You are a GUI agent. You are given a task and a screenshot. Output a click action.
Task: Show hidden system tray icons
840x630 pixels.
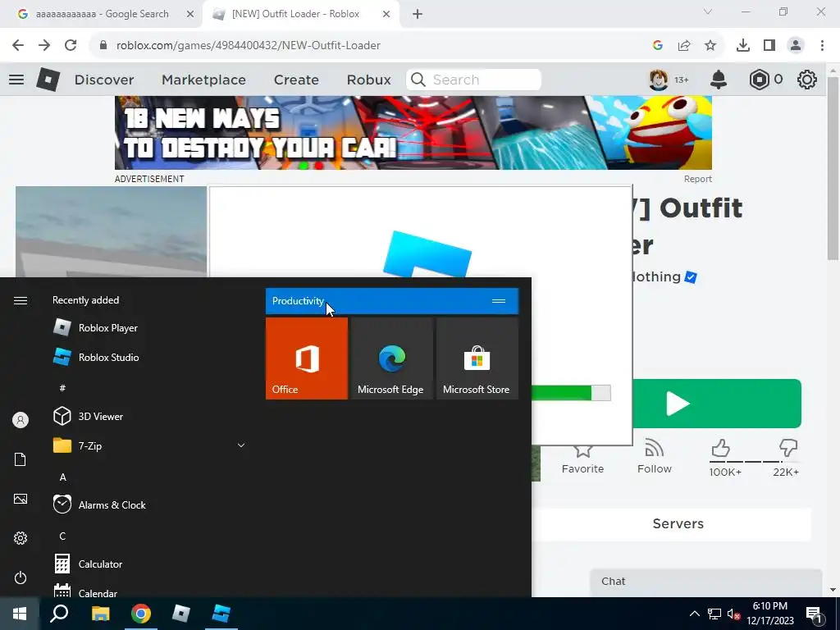point(694,614)
